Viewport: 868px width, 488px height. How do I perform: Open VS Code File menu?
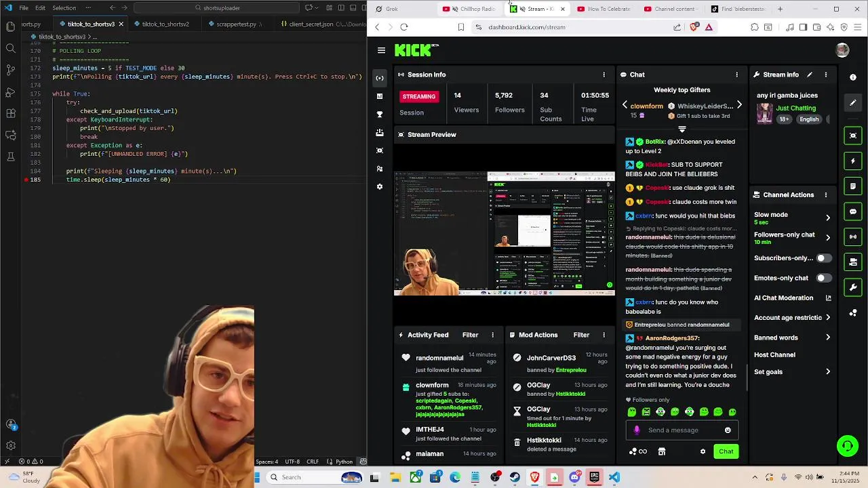[24, 8]
